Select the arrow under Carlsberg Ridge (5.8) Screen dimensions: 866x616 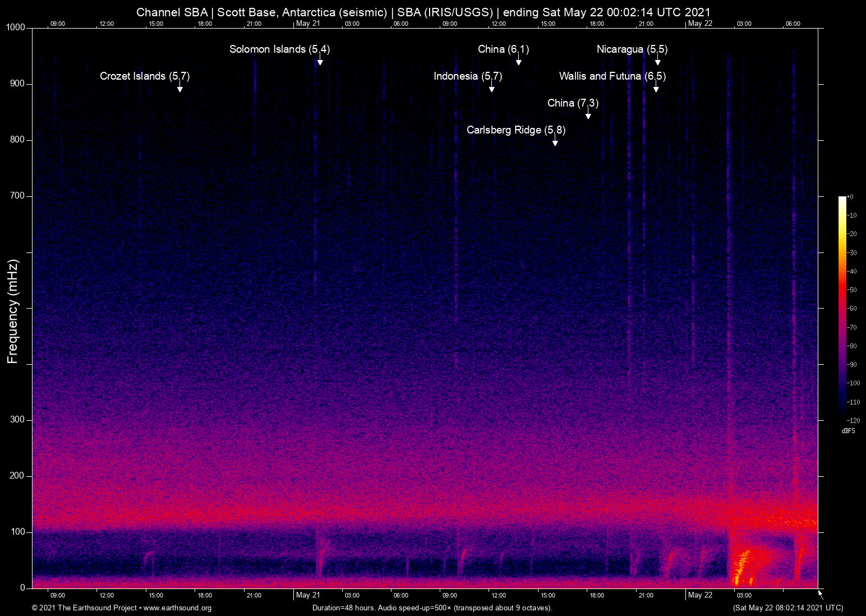coord(555,141)
